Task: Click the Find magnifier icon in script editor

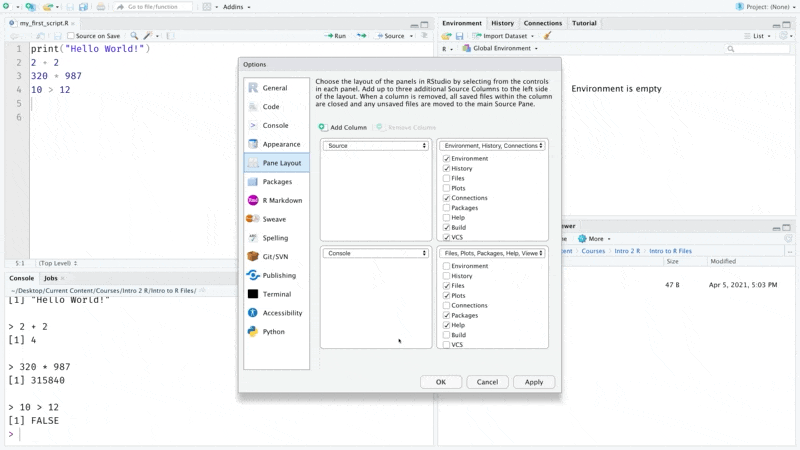Action: pos(134,36)
